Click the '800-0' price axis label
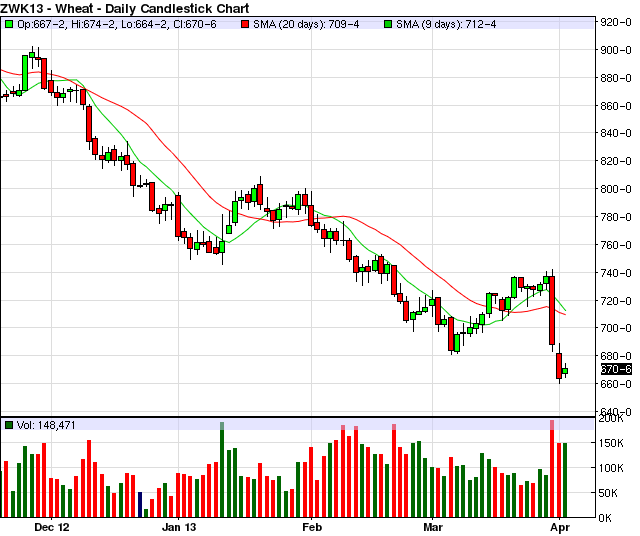 (616, 189)
